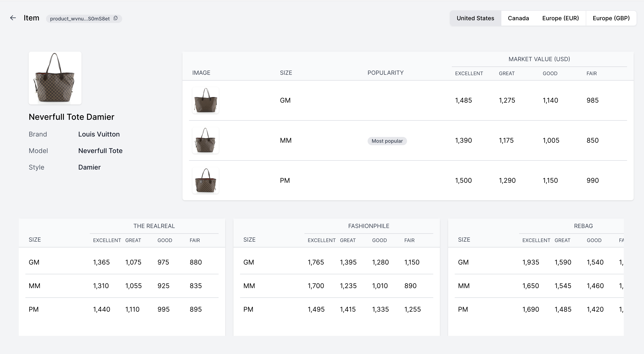
Task: Click the Damier style value
Action: coord(89,167)
